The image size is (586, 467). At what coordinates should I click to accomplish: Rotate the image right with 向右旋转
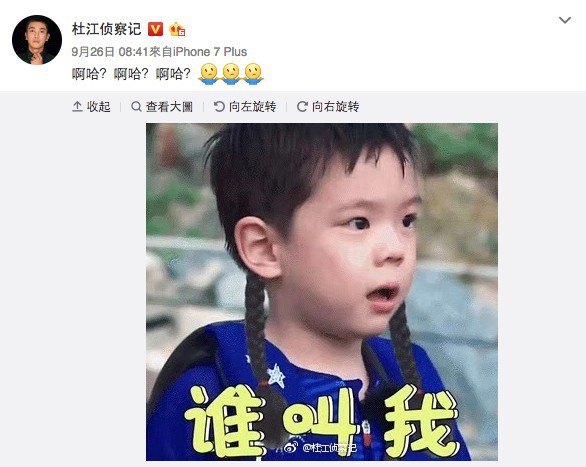(328, 106)
